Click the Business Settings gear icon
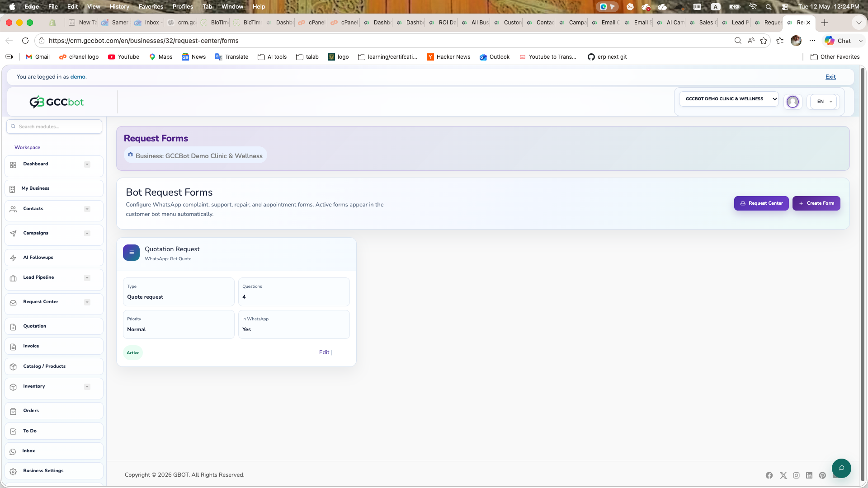This screenshot has width=868, height=488. pos(13,471)
